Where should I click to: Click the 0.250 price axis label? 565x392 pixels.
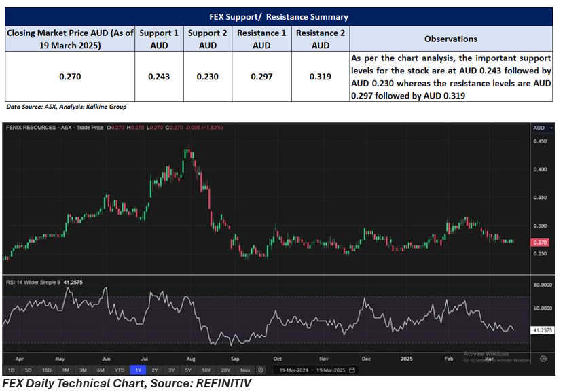(540, 254)
